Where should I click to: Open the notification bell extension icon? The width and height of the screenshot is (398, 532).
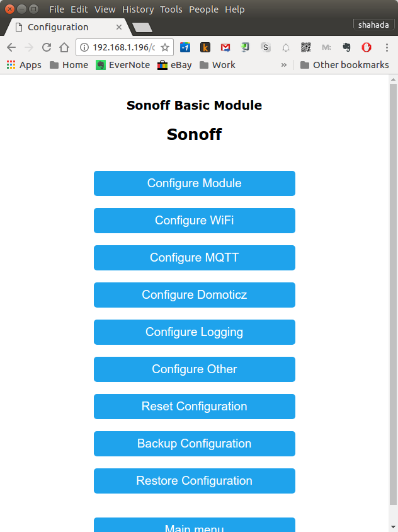286,48
